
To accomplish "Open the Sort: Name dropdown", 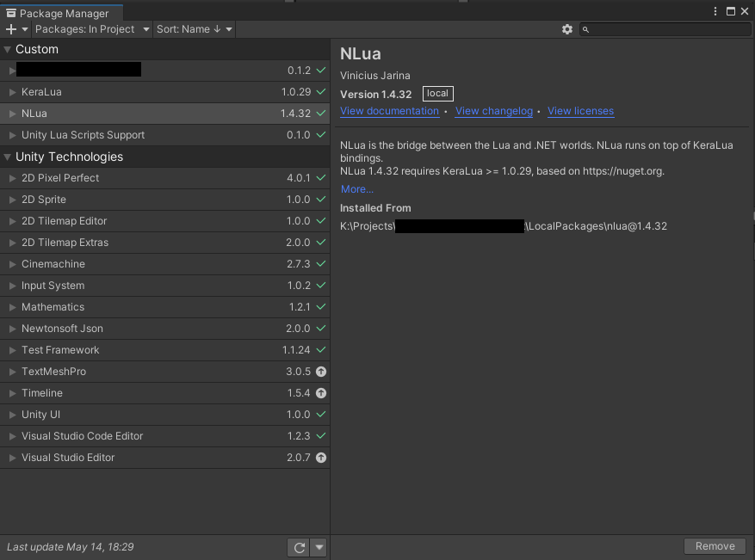I will [194, 28].
